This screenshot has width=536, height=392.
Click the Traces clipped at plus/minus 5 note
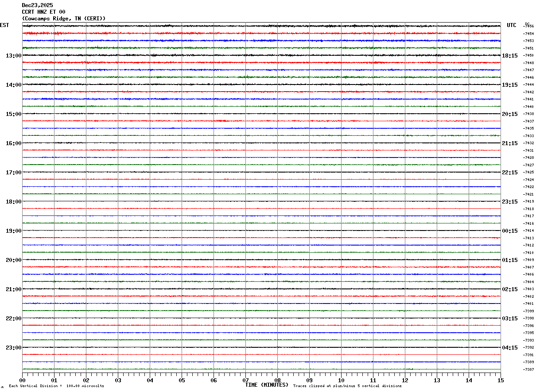347,386
